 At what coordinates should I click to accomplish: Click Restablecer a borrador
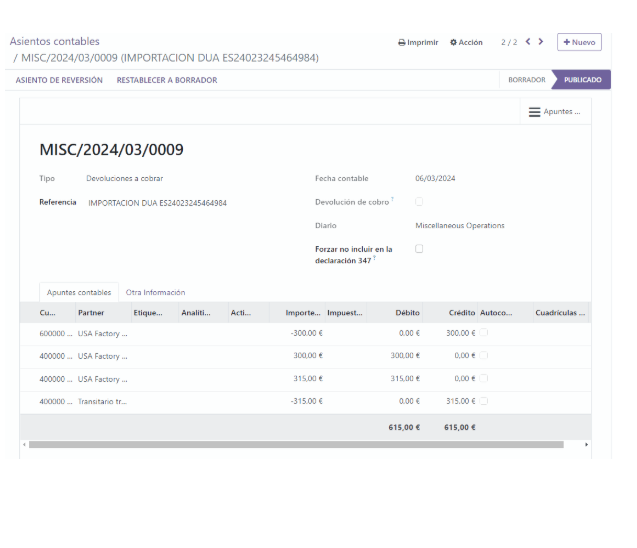click(166, 80)
